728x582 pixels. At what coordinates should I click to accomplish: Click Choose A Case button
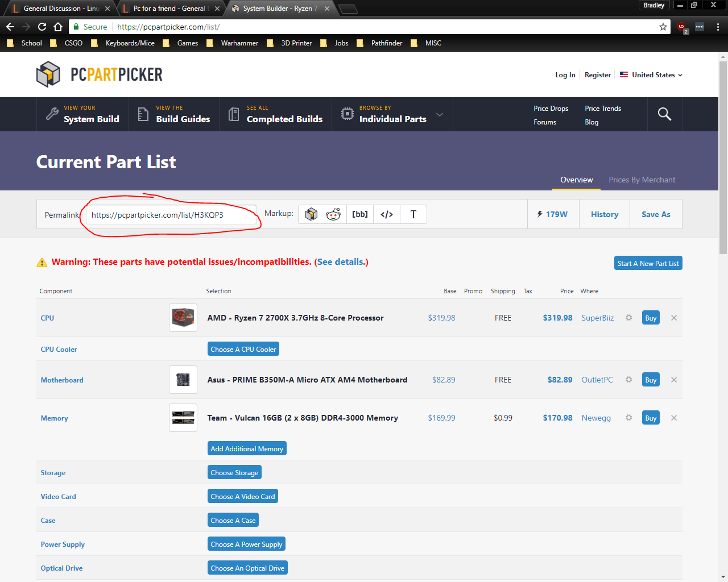pos(233,520)
